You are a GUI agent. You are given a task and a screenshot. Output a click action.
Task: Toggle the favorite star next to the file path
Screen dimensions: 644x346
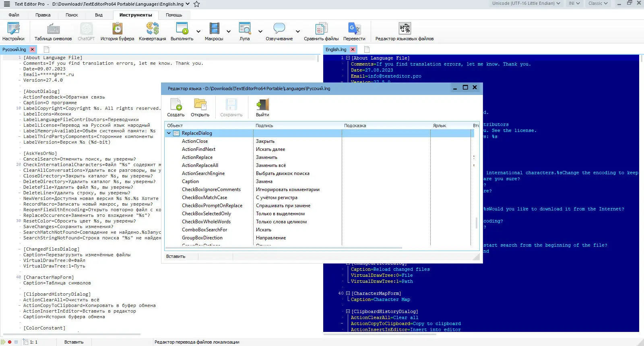tap(196, 4)
